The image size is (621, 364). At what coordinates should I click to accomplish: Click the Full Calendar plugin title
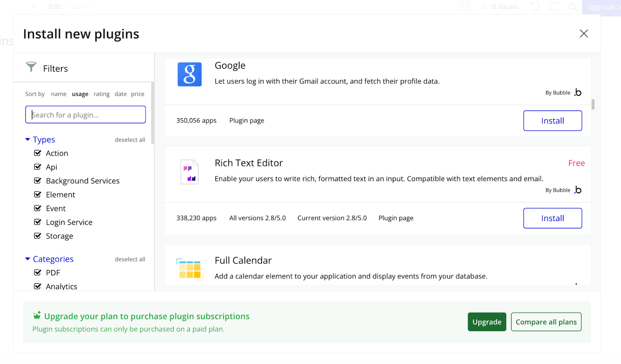(x=243, y=260)
